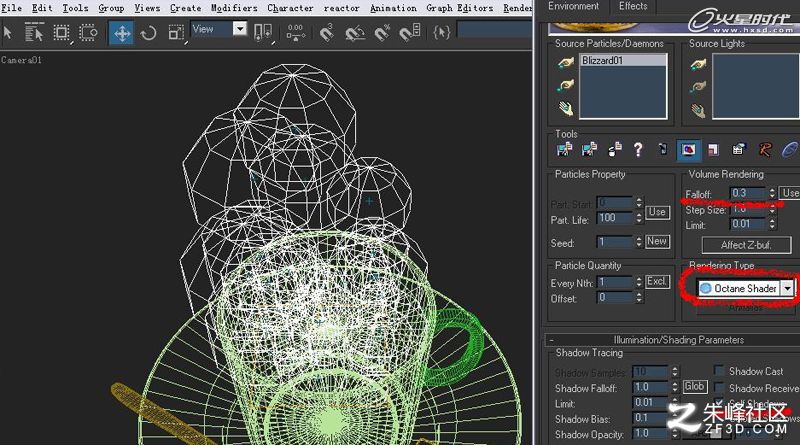Click remove open-hand icon in Source Lights

point(698,110)
